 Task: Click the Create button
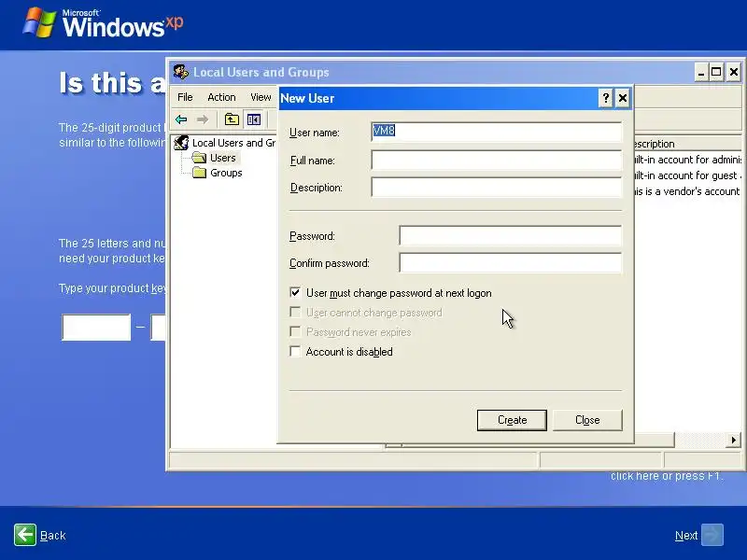click(512, 420)
